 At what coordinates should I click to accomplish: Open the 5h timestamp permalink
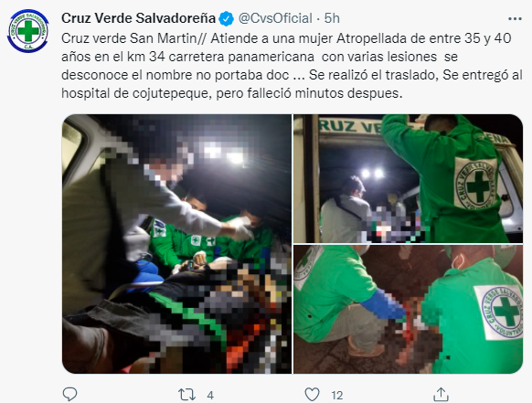[332, 18]
